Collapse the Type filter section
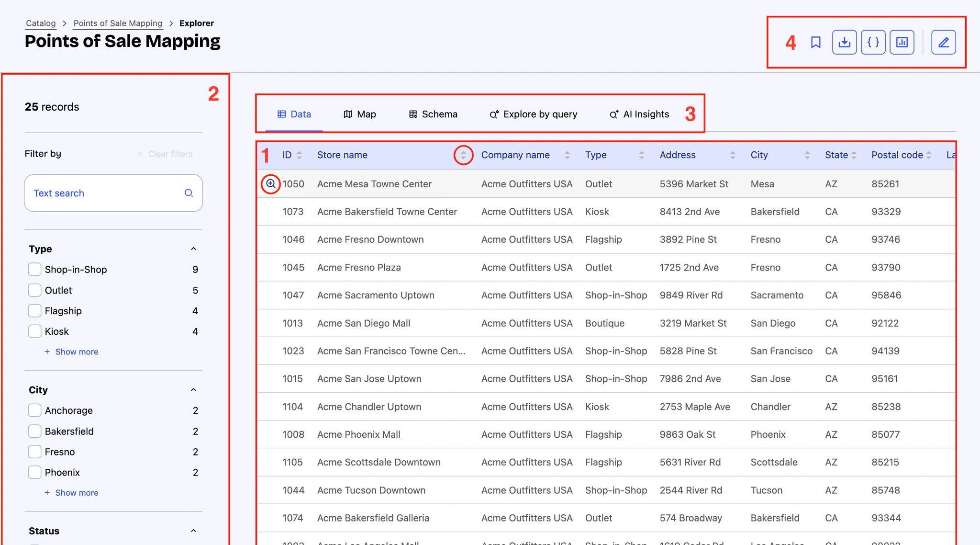The image size is (980, 545). (x=193, y=249)
